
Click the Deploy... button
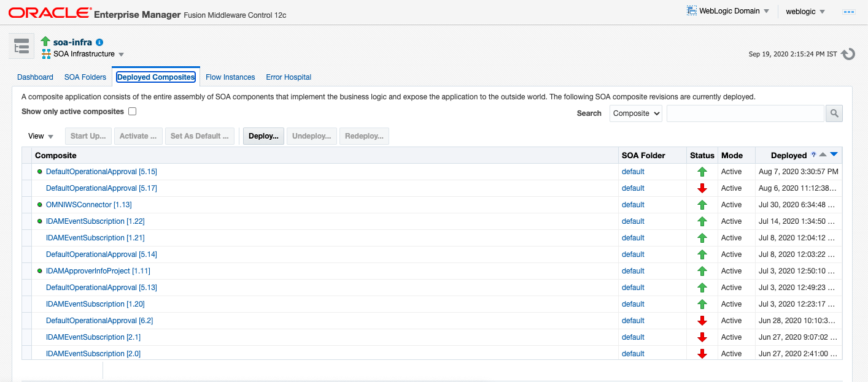coord(263,136)
